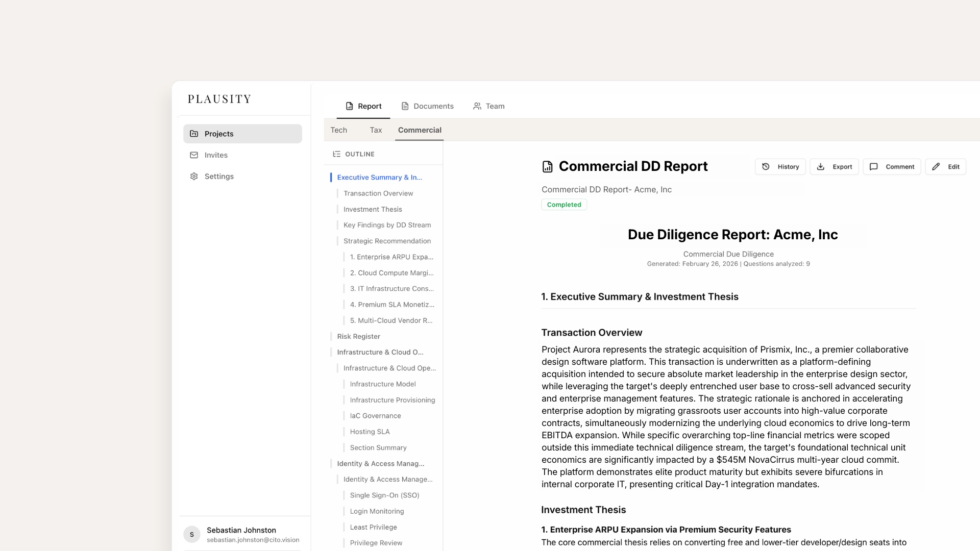Click the Documents icon in the top navigation
This screenshot has height=551, width=980.
404,106
